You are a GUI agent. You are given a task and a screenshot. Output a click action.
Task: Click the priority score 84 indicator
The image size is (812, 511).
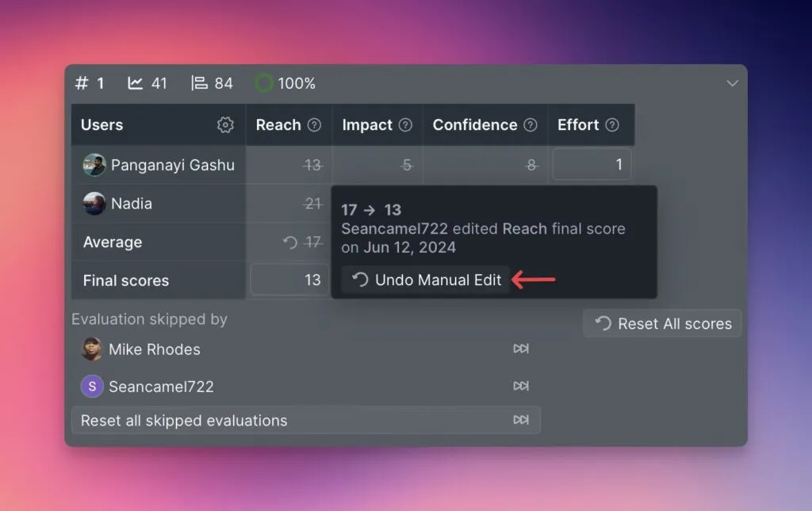[213, 83]
